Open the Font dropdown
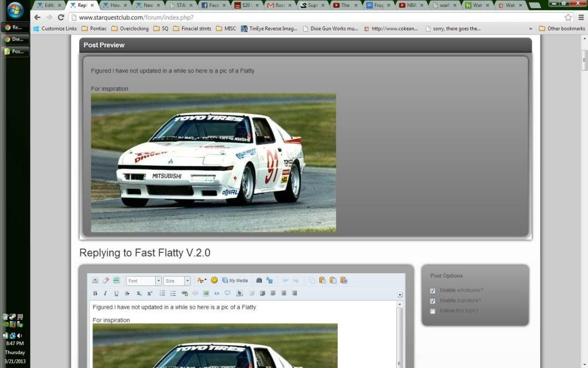 tap(144, 281)
